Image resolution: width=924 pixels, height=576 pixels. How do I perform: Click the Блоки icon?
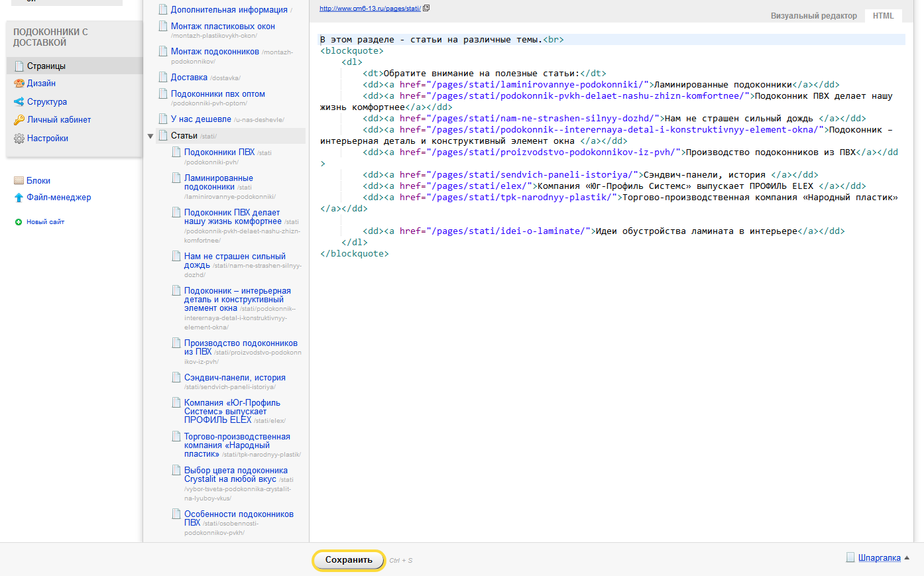click(19, 180)
